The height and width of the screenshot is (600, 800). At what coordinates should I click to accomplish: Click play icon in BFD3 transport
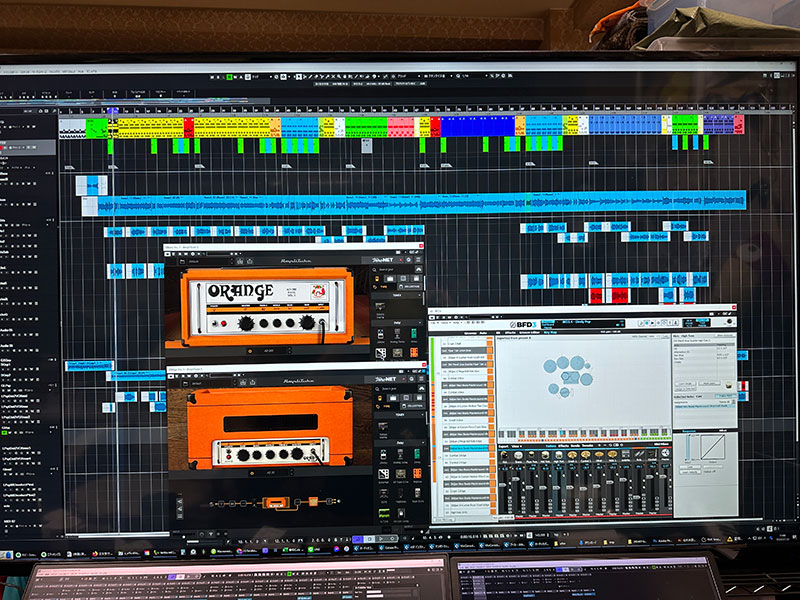click(x=647, y=323)
